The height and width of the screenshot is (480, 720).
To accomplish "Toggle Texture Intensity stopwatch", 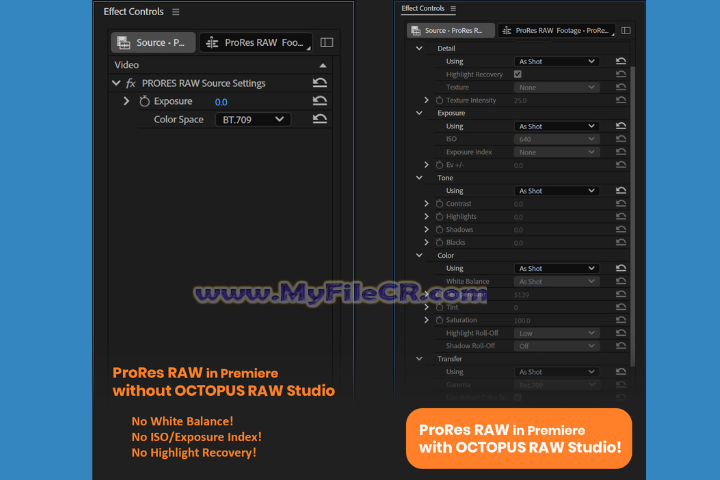I will pos(439,100).
